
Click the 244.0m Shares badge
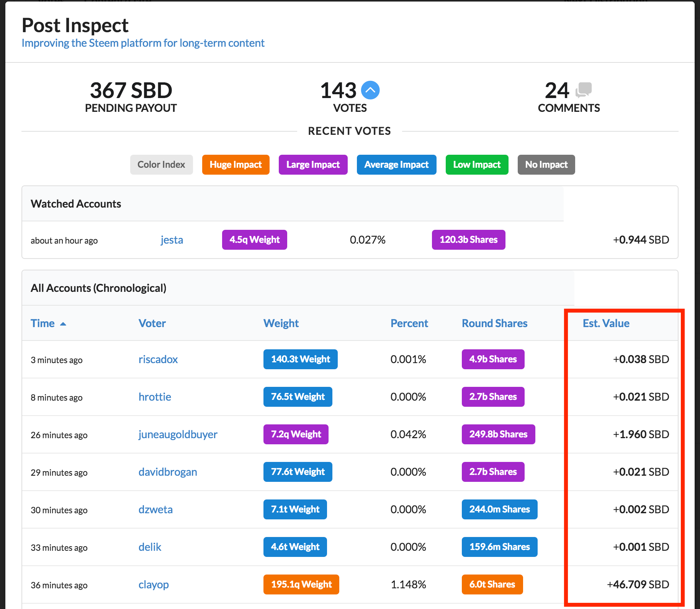499,509
